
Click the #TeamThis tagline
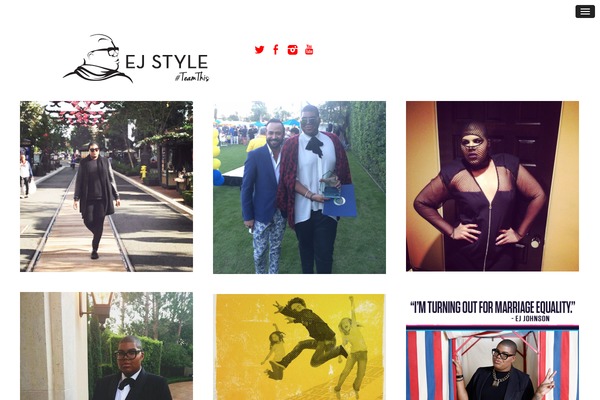pos(192,77)
